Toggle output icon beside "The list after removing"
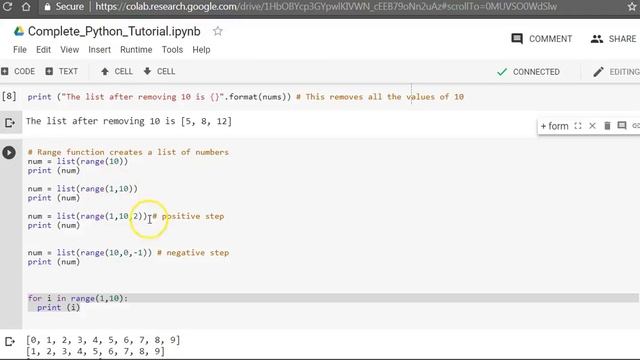 click(9, 122)
